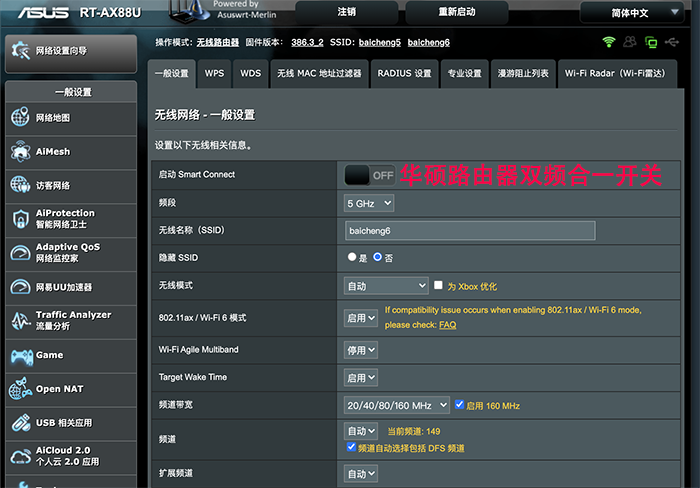Click the 当前频道: 149 text
The height and width of the screenshot is (488, 700).
click(413, 431)
